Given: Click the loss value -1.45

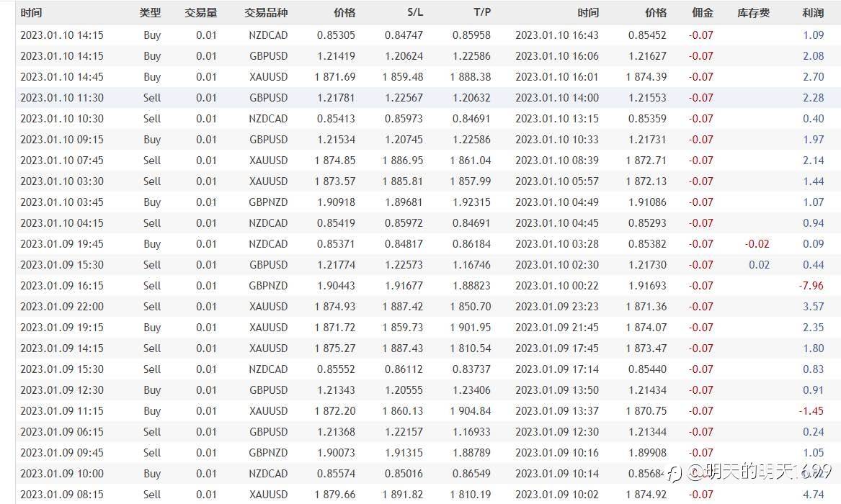Looking at the screenshot, I should [x=811, y=411].
